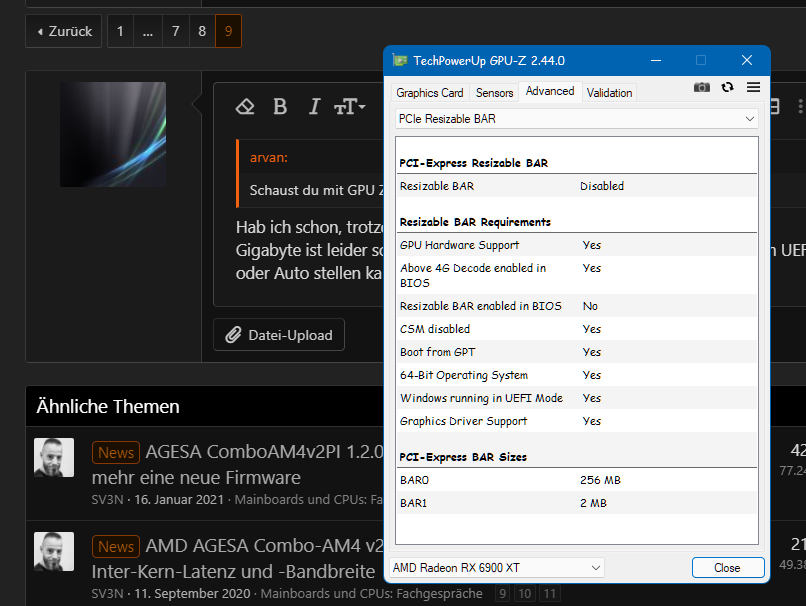Open the font size dropdown in editor
This screenshot has height=606, width=806.
pos(350,107)
